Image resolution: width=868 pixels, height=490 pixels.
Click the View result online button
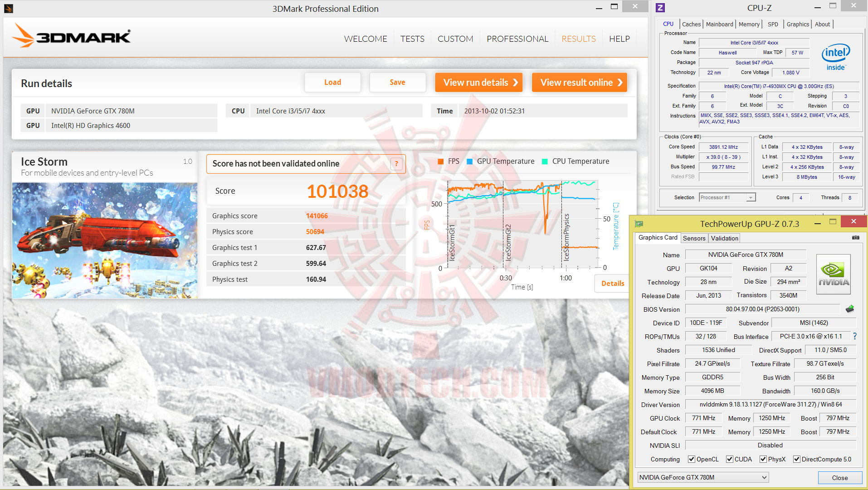[x=580, y=82]
